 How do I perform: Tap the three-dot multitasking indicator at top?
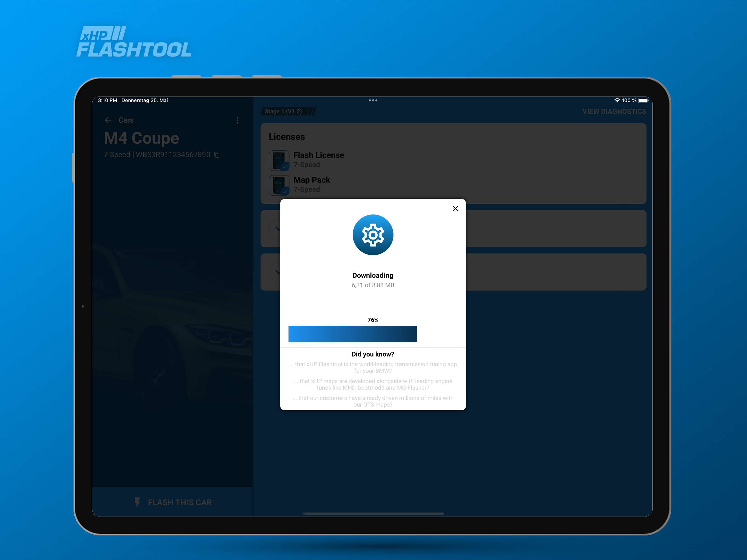click(x=373, y=100)
